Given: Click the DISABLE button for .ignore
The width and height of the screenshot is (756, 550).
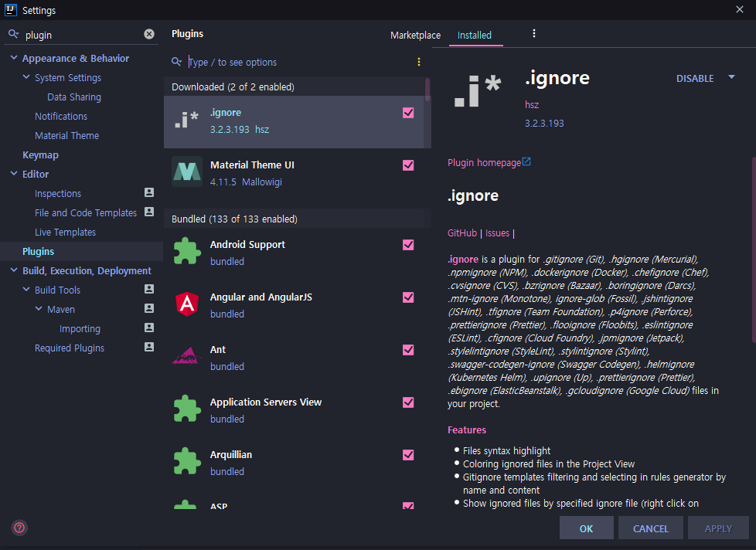Looking at the screenshot, I should (695, 79).
